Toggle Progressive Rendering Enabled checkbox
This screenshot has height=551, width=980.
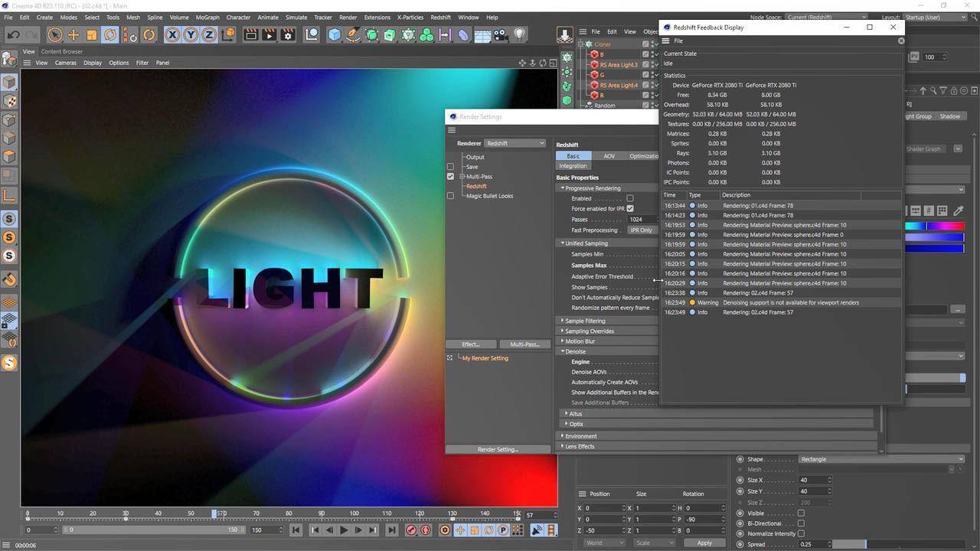630,198
